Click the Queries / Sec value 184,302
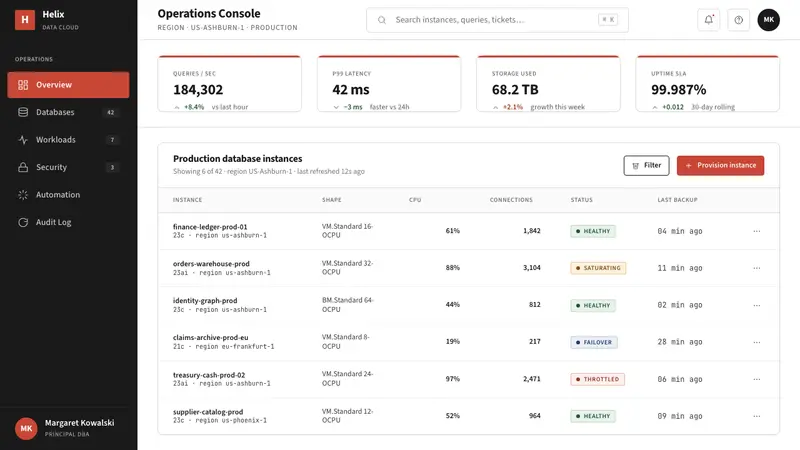Viewport: 800px width, 450px height. point(198,90)
